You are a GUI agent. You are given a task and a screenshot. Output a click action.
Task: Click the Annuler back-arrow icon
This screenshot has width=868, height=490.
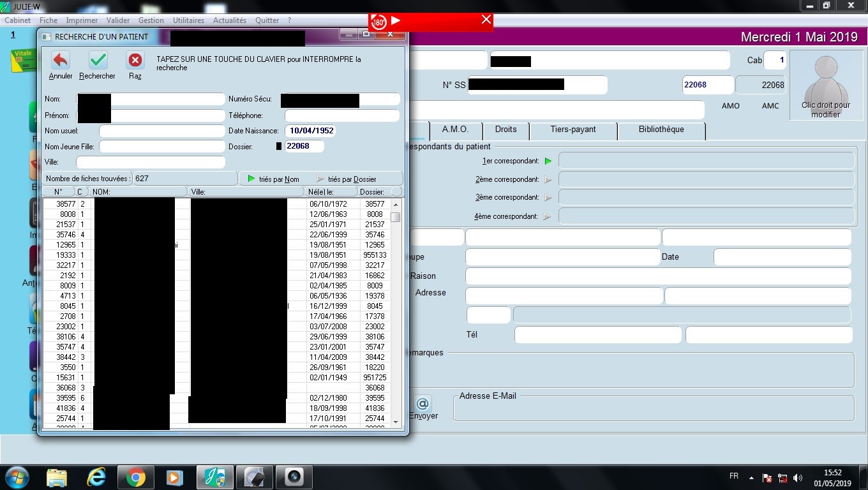tap(61, 61)
